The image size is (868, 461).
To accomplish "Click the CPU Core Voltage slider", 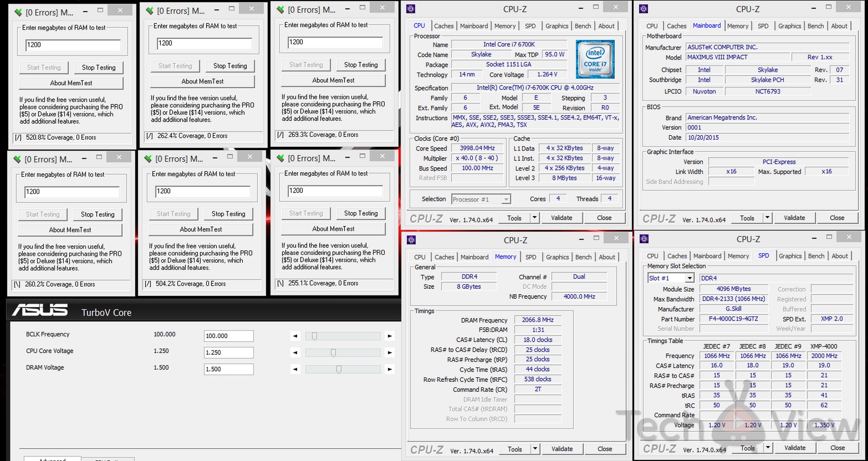I will (x=343, y=353).
